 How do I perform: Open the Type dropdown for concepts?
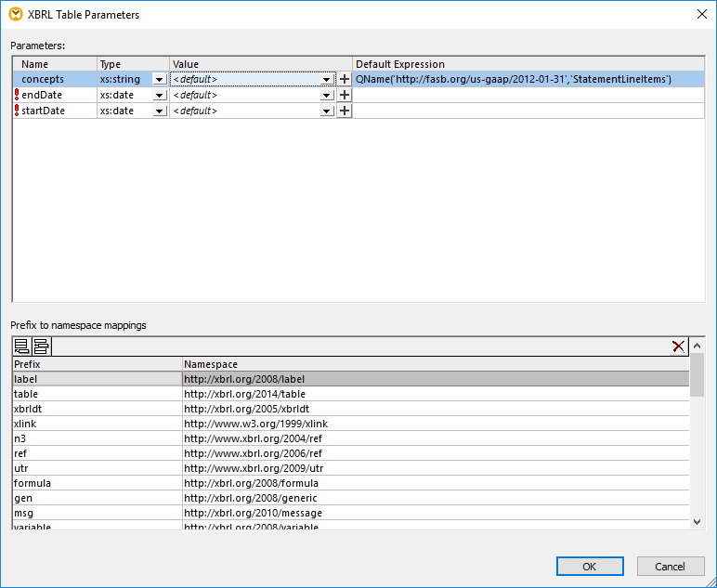point(160,80)
